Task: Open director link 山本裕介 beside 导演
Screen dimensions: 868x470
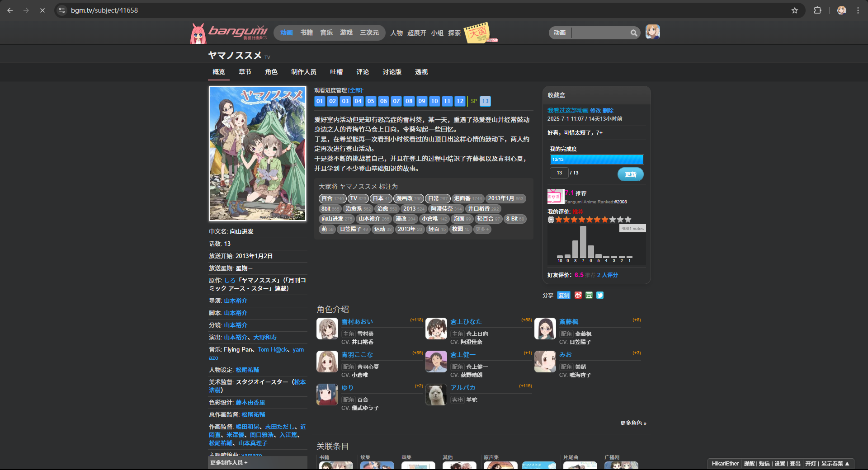Action: (236, 301)
